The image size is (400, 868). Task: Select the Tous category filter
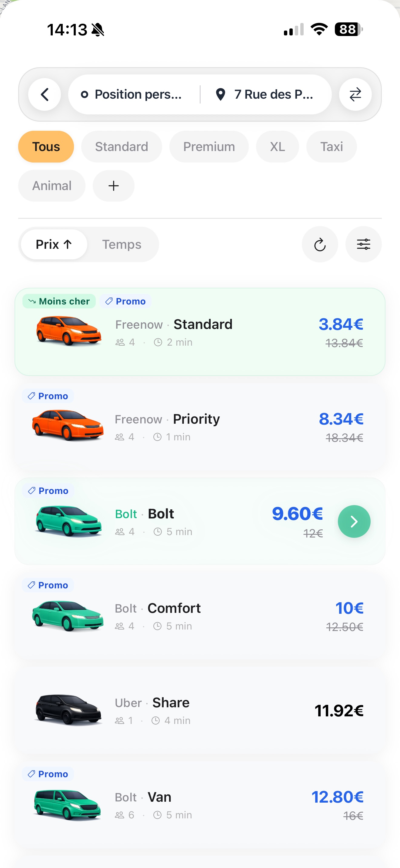pos(46,146)
